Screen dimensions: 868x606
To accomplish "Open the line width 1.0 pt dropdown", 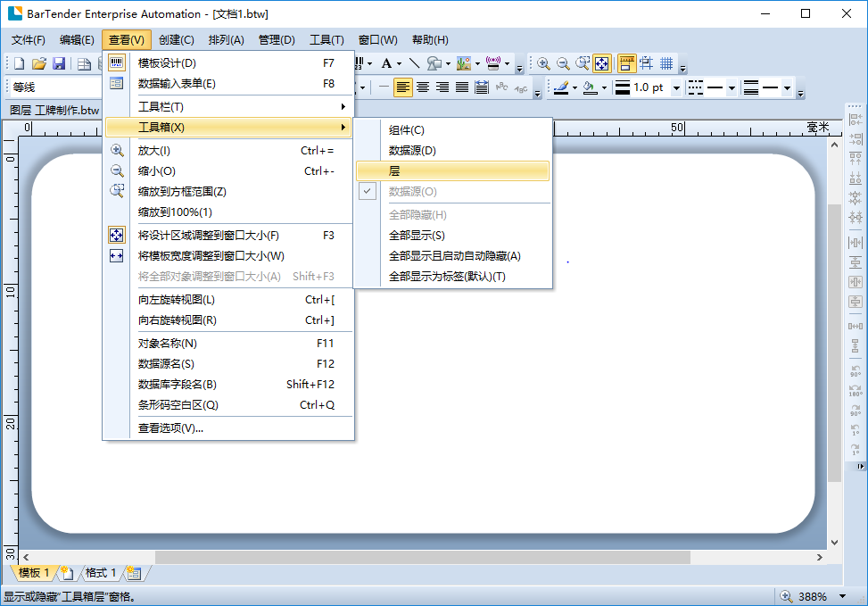I will (x=676, y=87).
